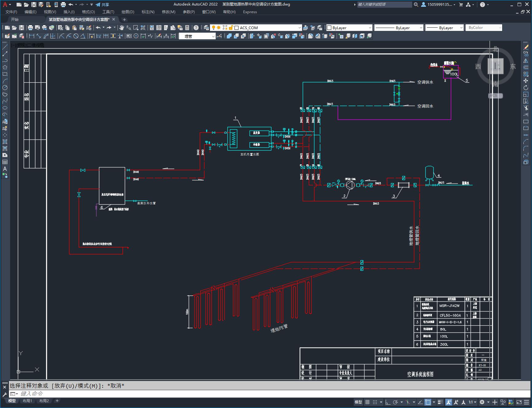Select the Rotate tool in modify toolbar
The width and height of the screenshot is (532, 408).
coord(526,88)
